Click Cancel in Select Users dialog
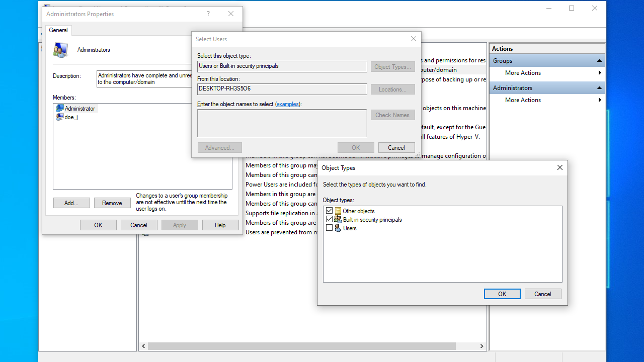644x362 pixels. (x=396, y=148)
